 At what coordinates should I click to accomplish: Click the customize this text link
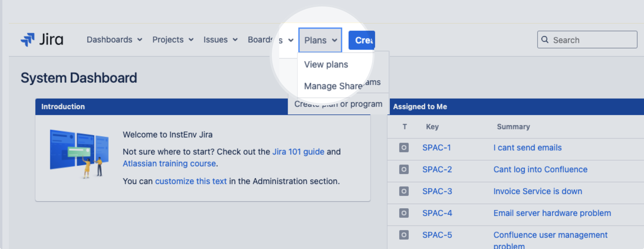coord(191,181)
